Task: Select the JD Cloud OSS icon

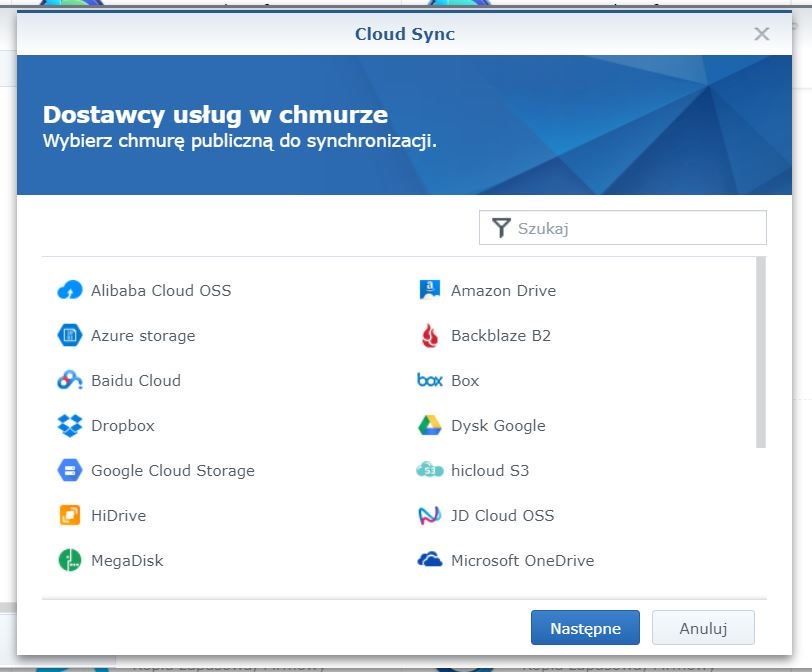Action: pyautogui.click(x=429, y=515)
